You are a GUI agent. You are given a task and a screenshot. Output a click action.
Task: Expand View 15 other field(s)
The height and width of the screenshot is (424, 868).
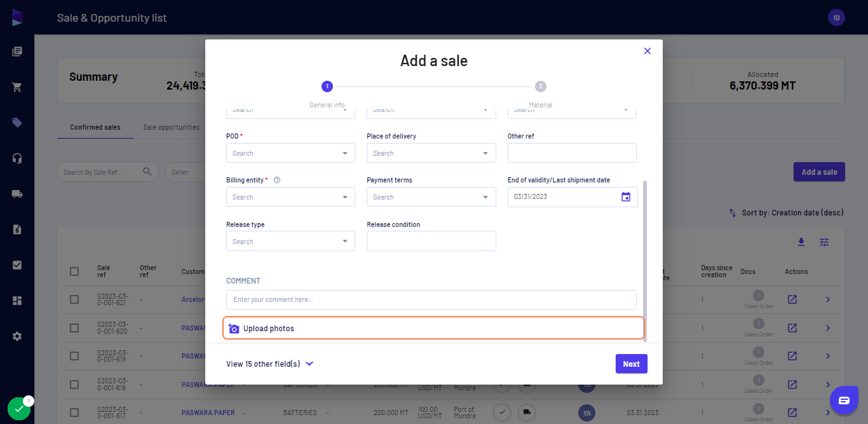270,364
